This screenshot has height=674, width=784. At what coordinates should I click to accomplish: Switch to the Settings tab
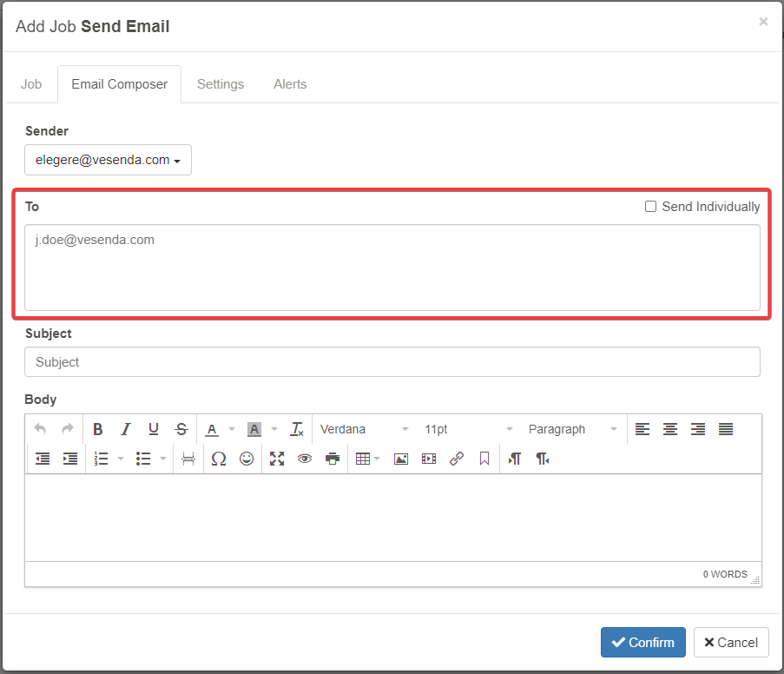pyautogui.click(x=221, y=84)
